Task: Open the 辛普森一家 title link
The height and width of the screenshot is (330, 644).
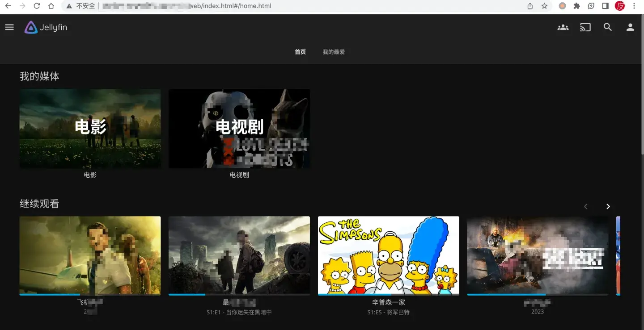Action: [x=388, y=303]
